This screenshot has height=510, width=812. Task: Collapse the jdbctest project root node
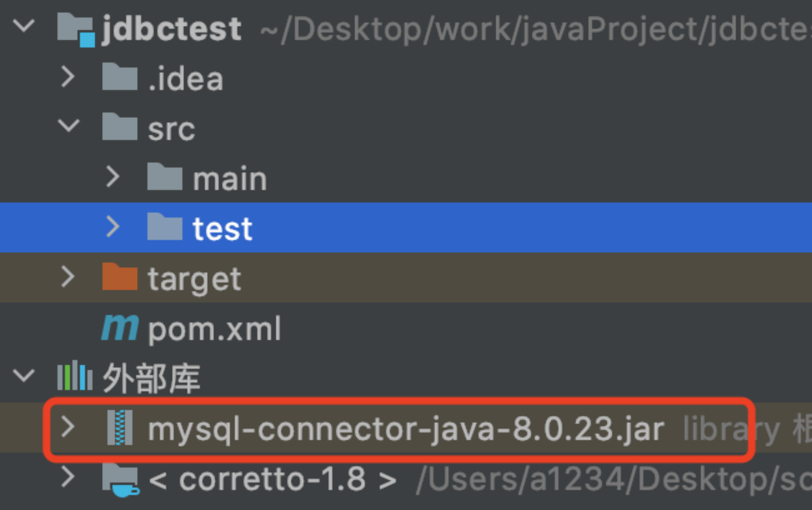tap(24, 26)
